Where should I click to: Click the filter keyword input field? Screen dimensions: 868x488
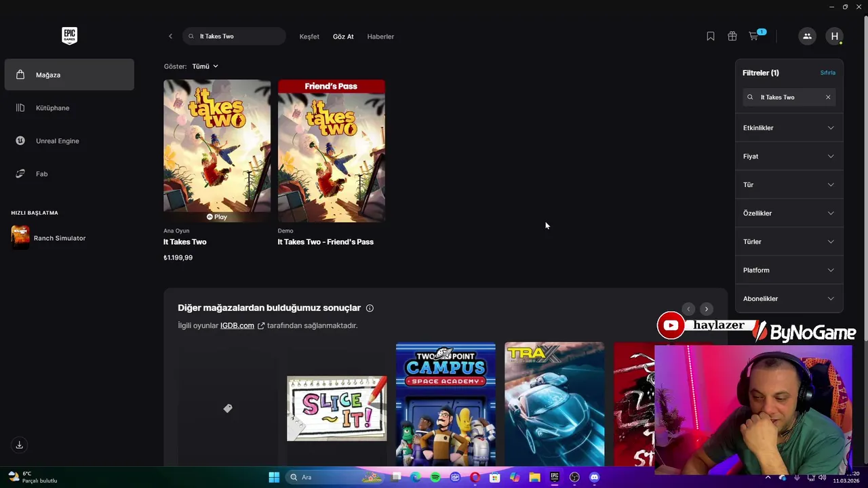point(789,97)
